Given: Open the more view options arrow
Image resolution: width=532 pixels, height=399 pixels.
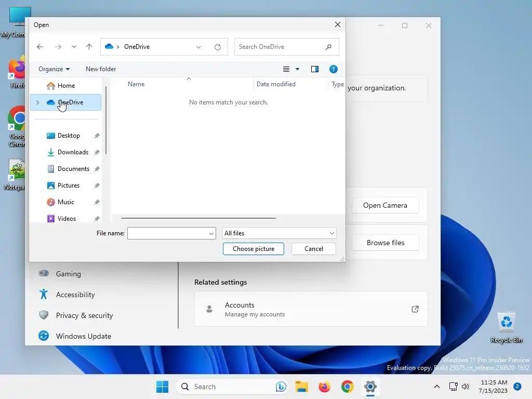Looking at the screenshot, I should [x=298, y=69].
